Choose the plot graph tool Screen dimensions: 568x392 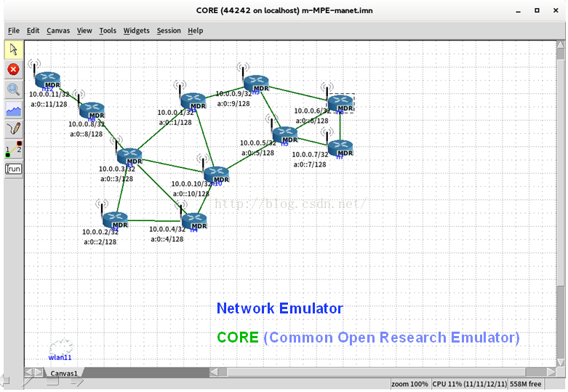(14, 109)
